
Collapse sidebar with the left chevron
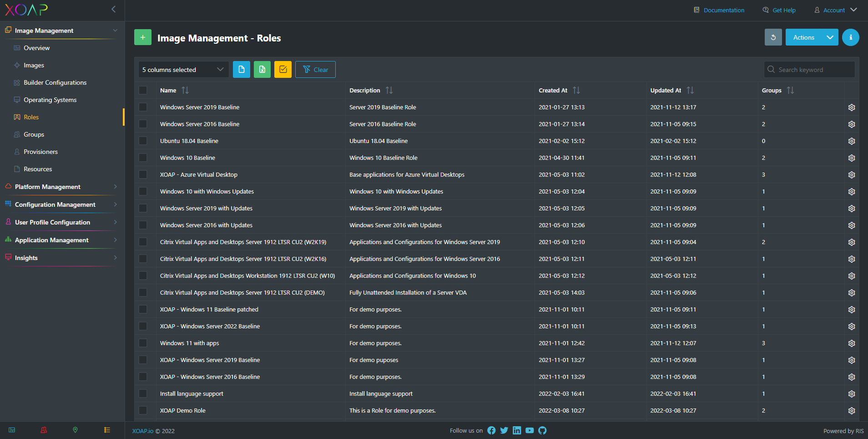coord(114,9)
